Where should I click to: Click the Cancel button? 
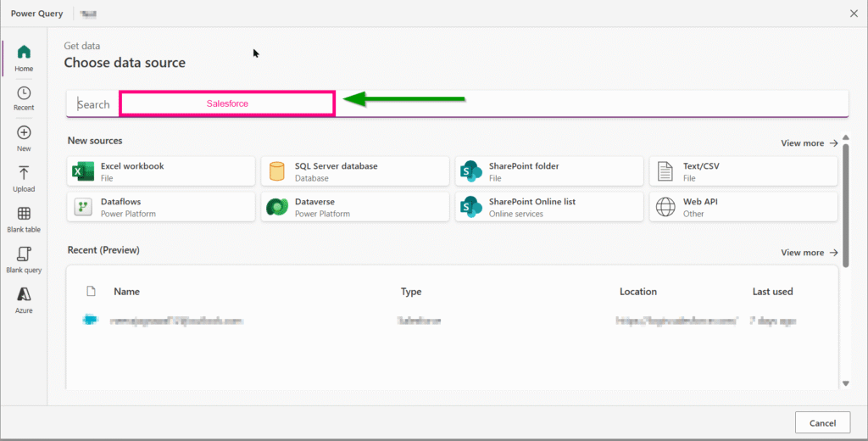[822, 422]
